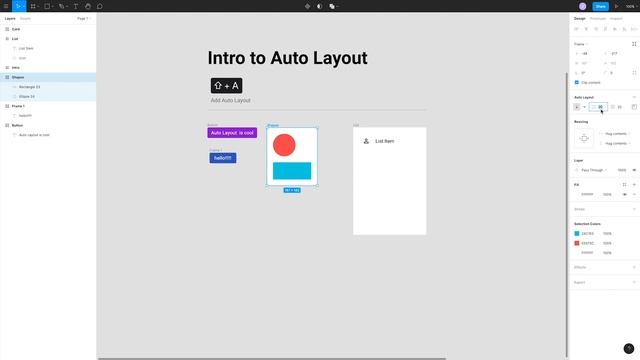Screen dimensions: 640x360
Task: Click the Share button
Action: [600, 6]
